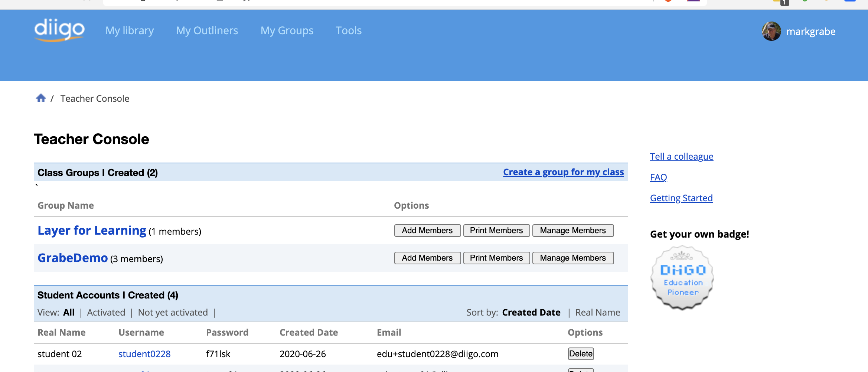
Task: Click the Username column header
Action: click(141, 333)
